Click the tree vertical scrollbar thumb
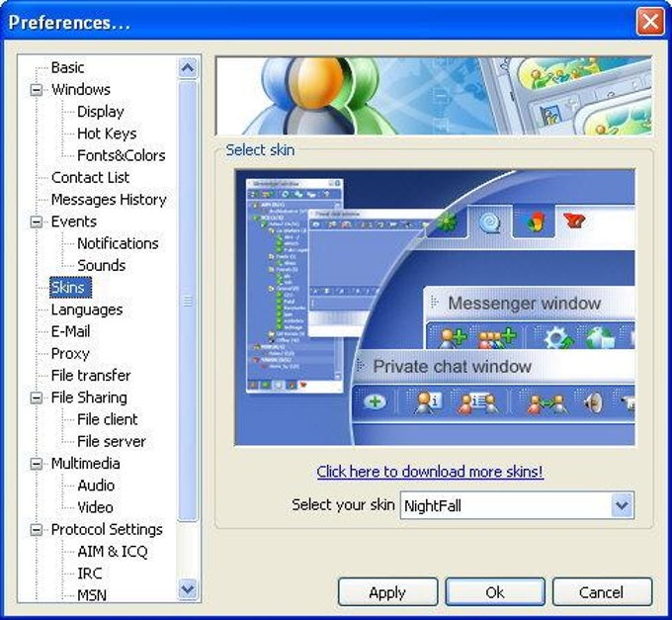The width and height of the screenshot is (672, 620). point(188,302)
